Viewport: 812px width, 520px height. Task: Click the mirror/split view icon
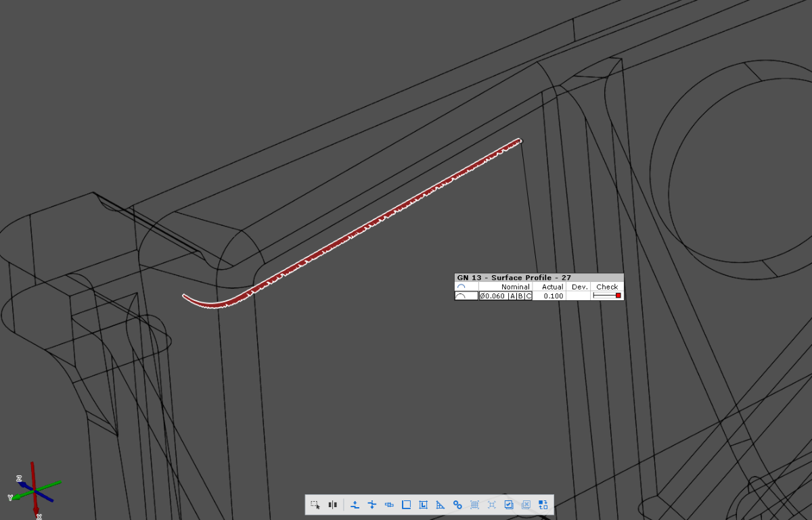(x=333, y=504)
